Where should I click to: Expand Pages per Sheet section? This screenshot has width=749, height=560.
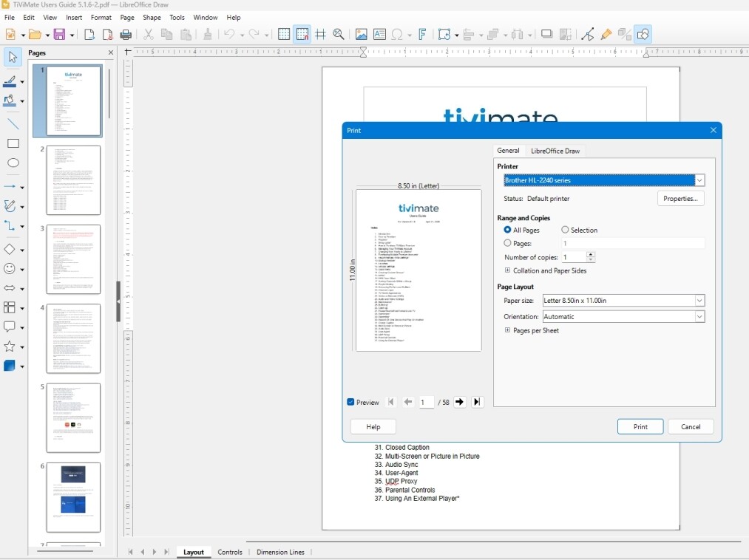[x=507, y=330]
